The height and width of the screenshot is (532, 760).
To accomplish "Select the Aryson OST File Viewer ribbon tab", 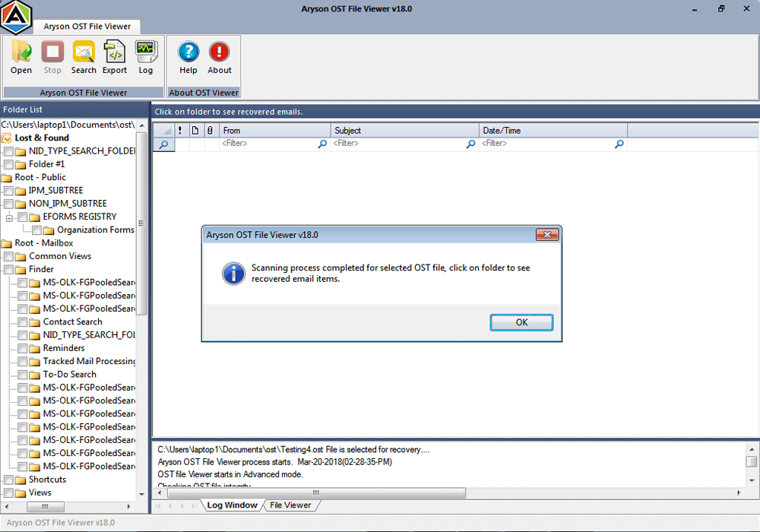I will (x=87, y=27).
